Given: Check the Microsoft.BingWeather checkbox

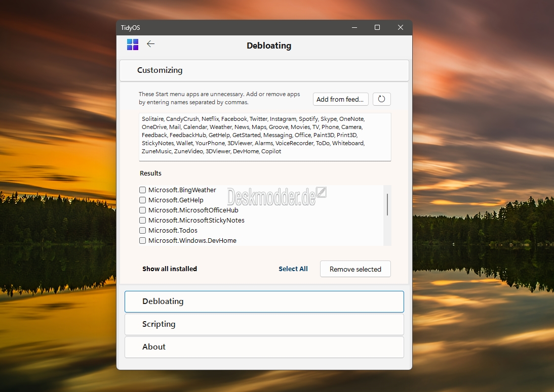Looking at the screenshot, I should point(143,190).
